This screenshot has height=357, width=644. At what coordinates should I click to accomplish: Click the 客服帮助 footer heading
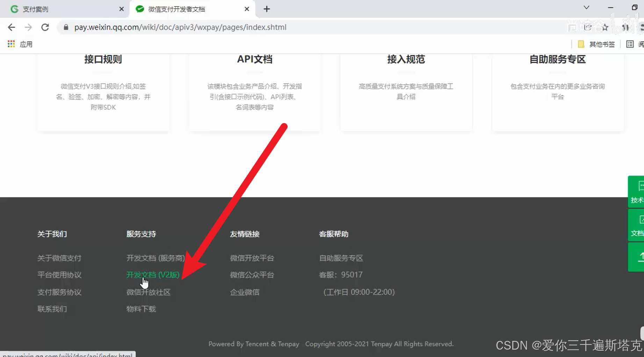pyautogui.click(x=334, y=234)
